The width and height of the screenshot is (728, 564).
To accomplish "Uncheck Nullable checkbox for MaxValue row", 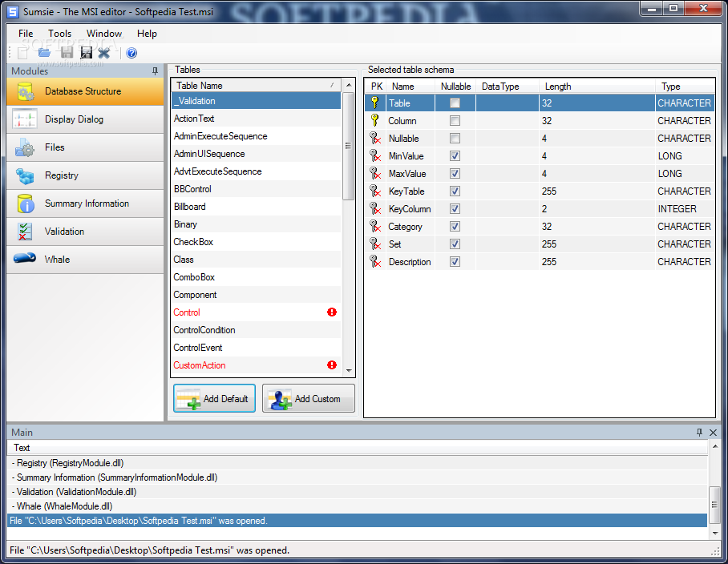I will [455, 174].
